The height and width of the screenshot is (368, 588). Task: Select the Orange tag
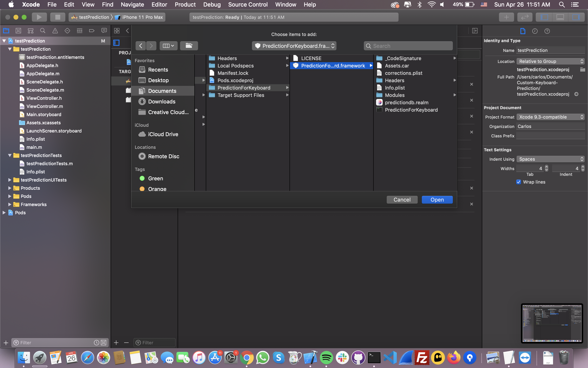click(x=163, y=189)
